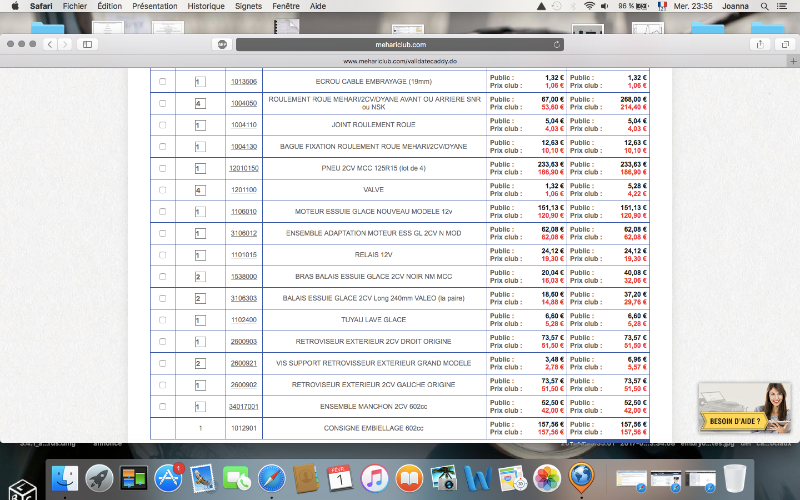The height and width of the screenshot is (500, 800).
Task: Open the Historique menu
Action: click(206, 6)
